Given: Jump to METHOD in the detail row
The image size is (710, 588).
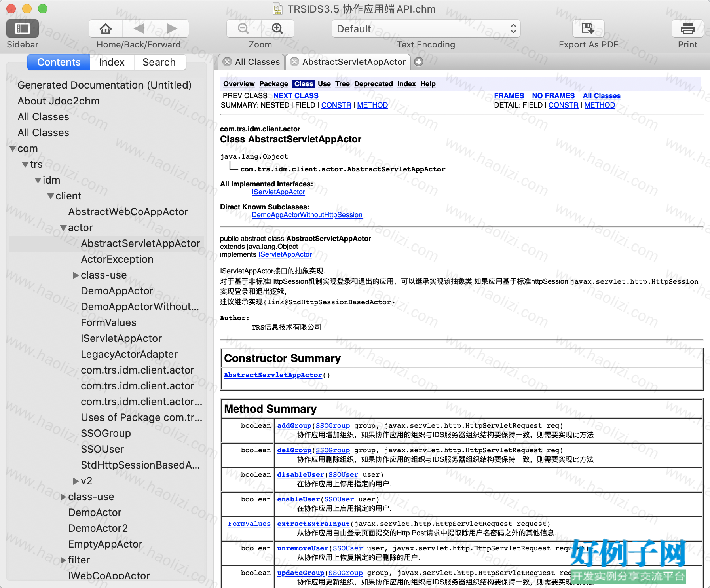Looking at the screenshot, I should click(x=600, y=105).
